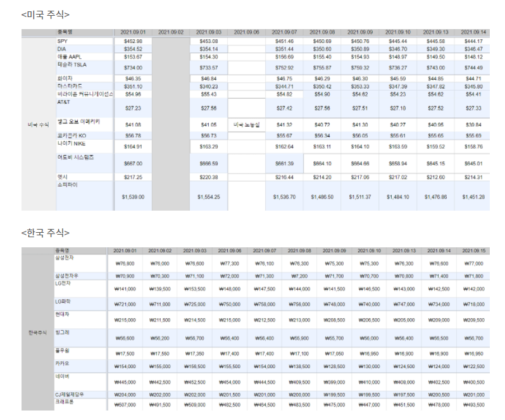Image resolution: width=505 pixels, height=420 pixels.
Task: Click the 삼성전자우 row label
Action: click(x=66, y=276)
